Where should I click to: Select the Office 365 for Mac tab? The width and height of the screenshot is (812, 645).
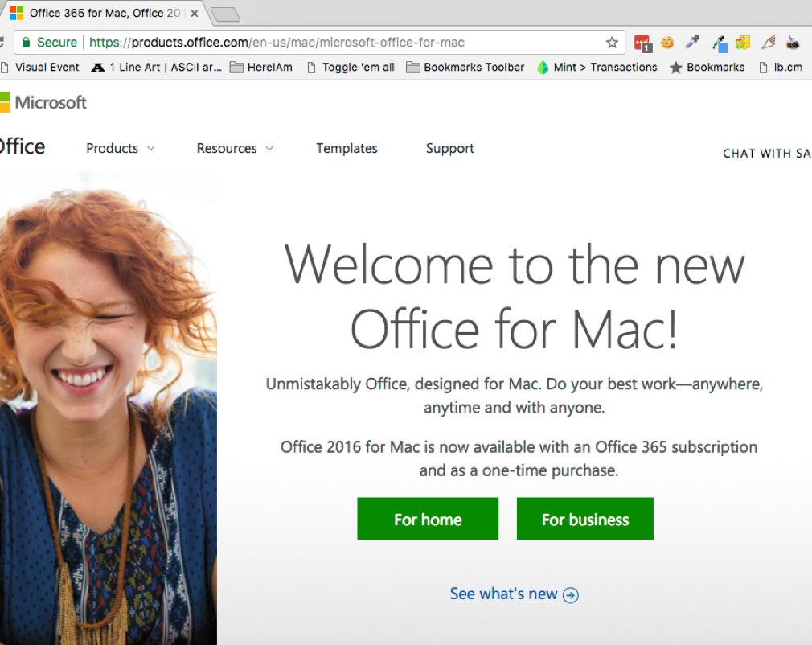tap(104, 13)
